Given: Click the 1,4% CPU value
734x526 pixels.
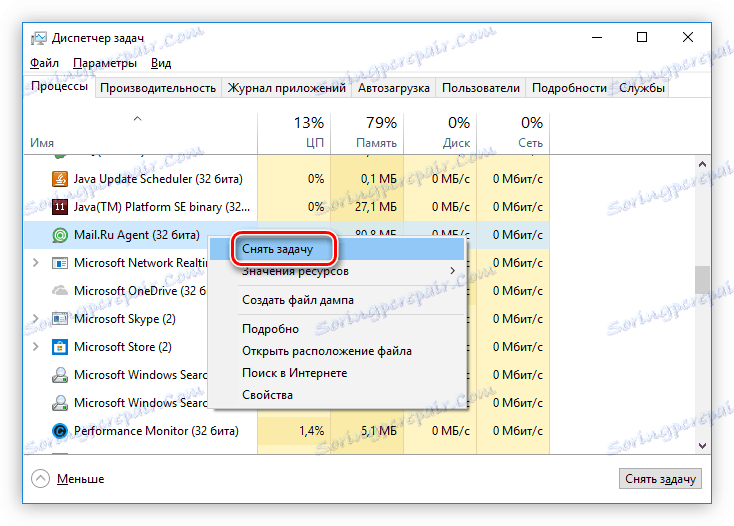Looking at the screenshot, I should (311, 431).
